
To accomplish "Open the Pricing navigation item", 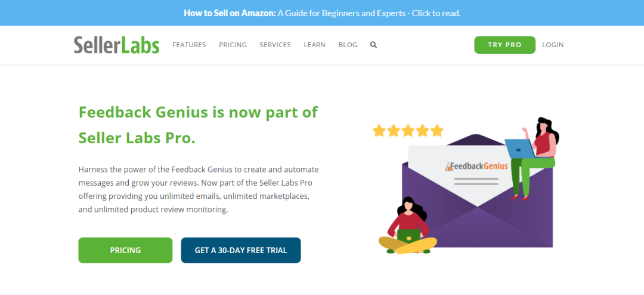I will click(233, 45).
